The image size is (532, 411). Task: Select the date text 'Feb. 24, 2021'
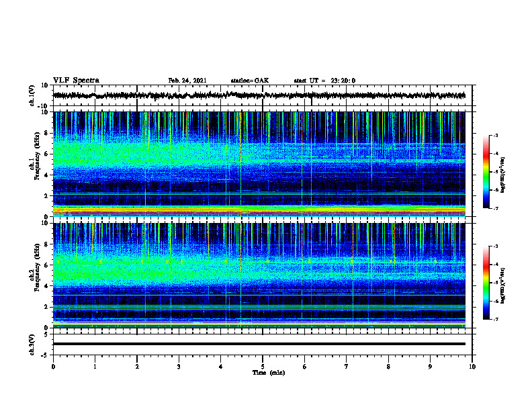click(187, 81)
